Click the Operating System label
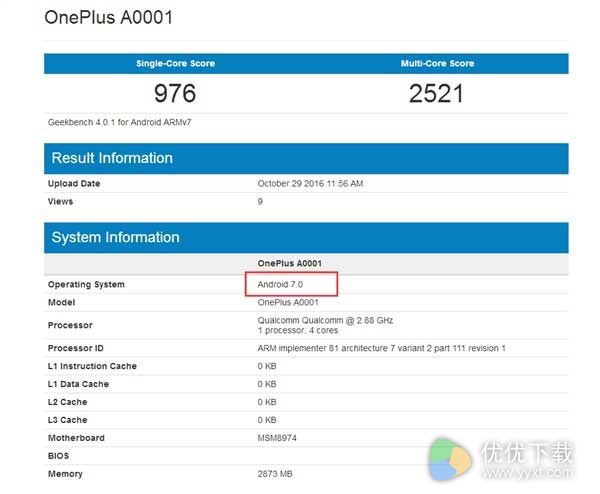Screen dimensions: 600x494 (x=86, y=285)
